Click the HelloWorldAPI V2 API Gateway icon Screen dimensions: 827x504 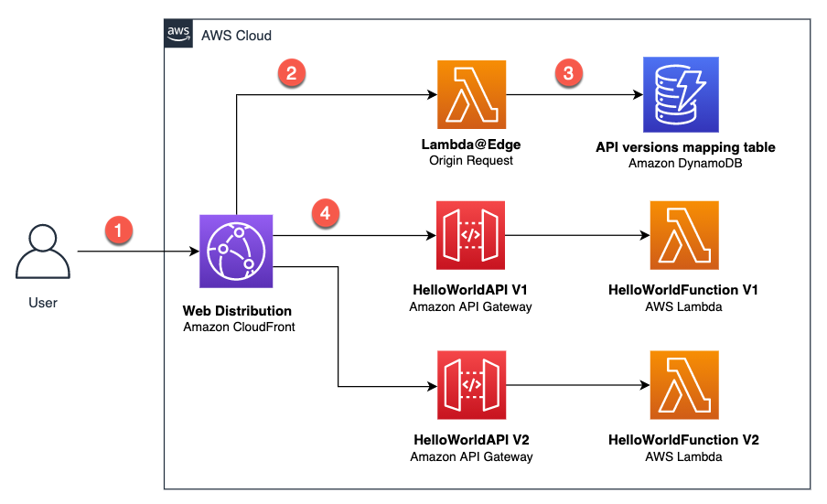[471, 385]
